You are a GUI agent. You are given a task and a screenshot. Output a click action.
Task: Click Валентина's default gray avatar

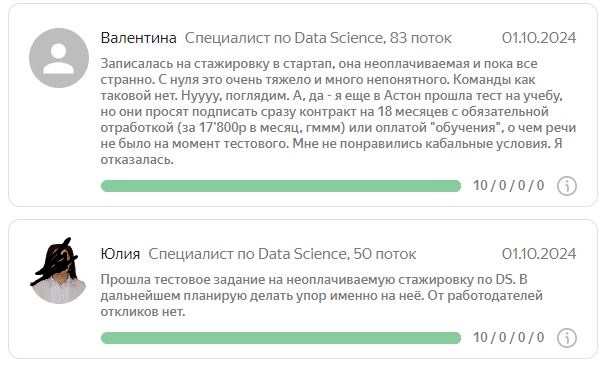[x=59, y=58]
